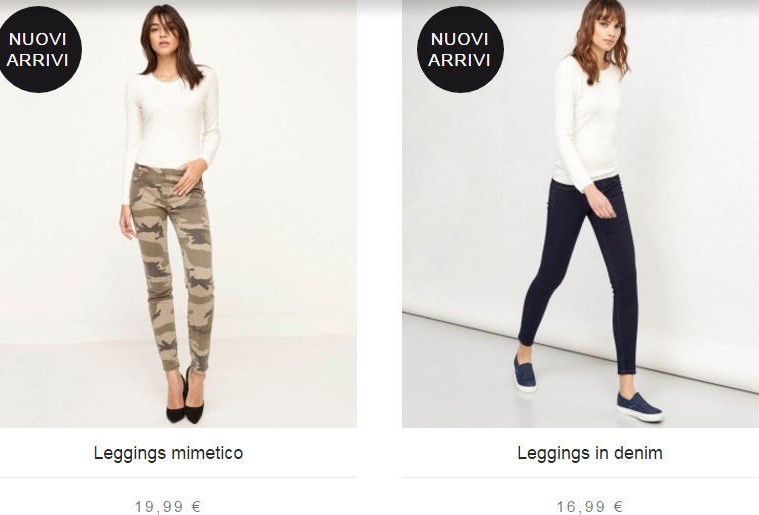Click the divider line under Leggings in denim
Viewport: 759px width, 515px height.
[x=580, y=477]
